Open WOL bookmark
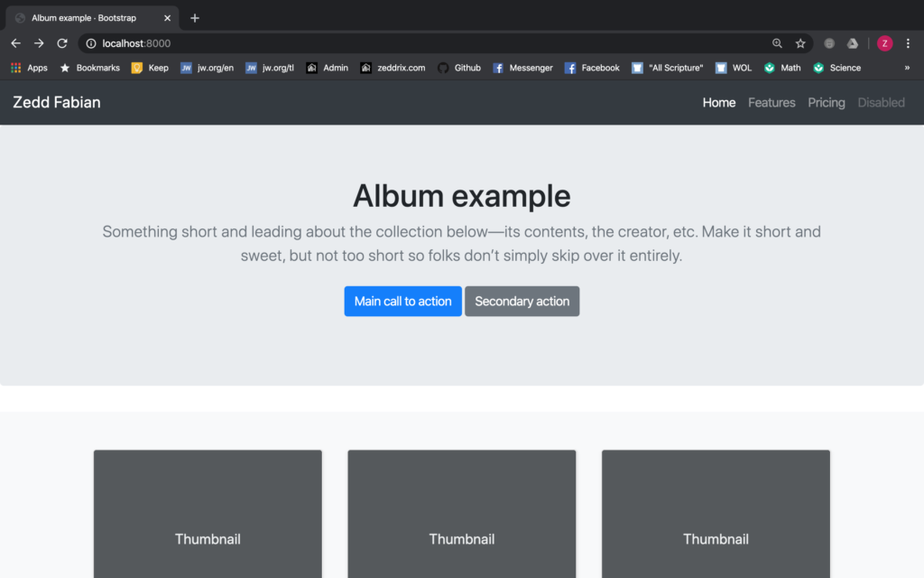The width and height of the screenshot is (924, 578). click(x=734, y=68)
